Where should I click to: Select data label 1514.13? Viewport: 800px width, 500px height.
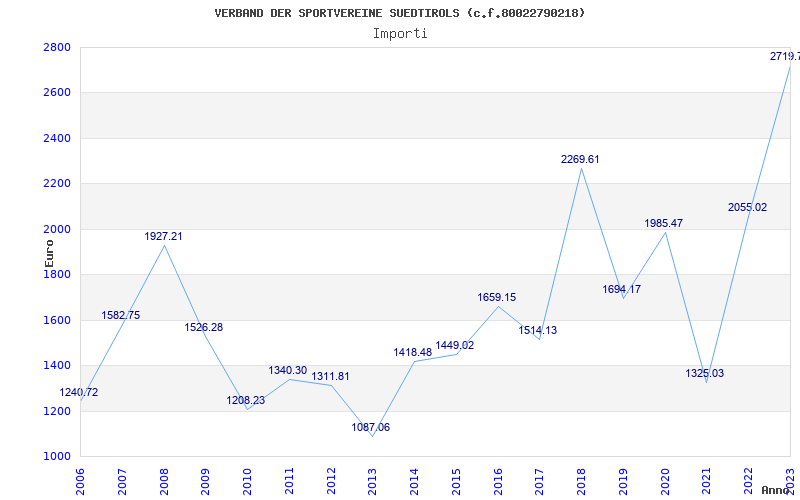point(538,330)
